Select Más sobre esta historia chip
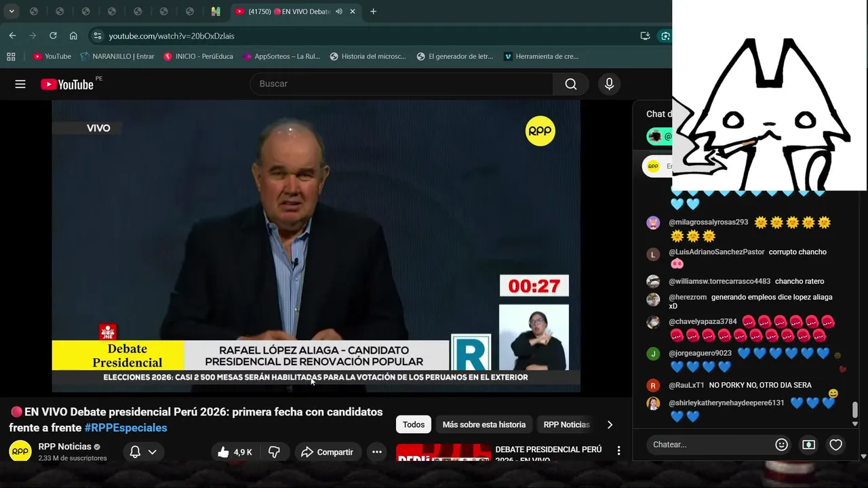The width and height of the screenshot is (868, 488). click(x=484, y=424)
